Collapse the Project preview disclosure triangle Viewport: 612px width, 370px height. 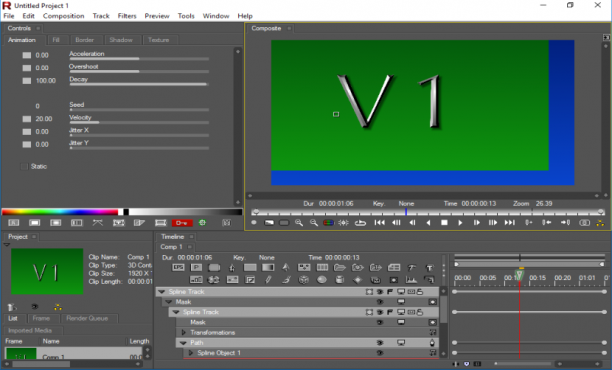(7, 245)
